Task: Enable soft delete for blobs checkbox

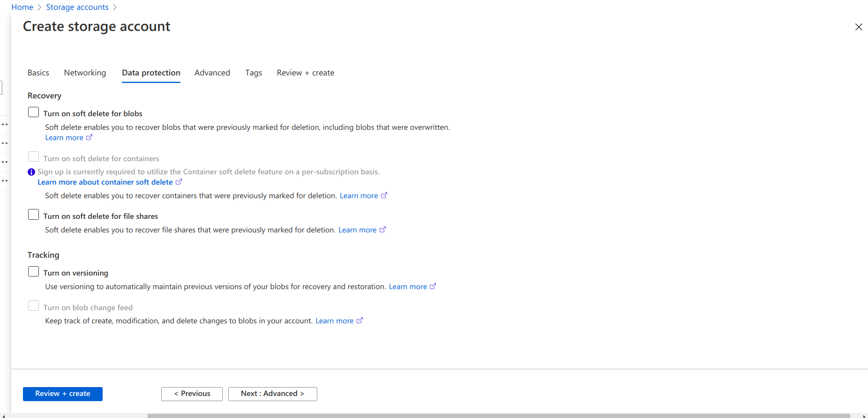Action: coord(33,112)
